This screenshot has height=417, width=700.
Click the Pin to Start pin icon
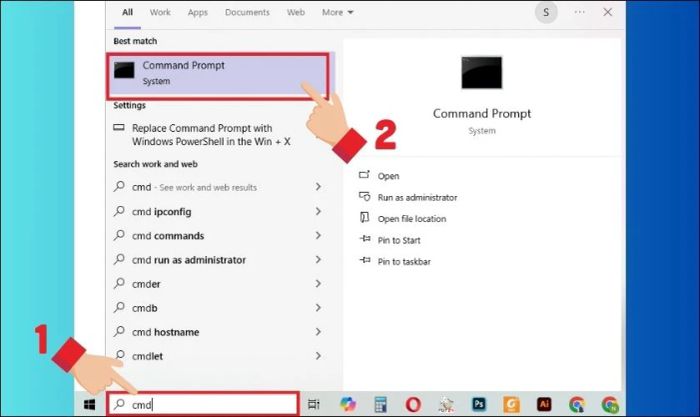[365, 239]
